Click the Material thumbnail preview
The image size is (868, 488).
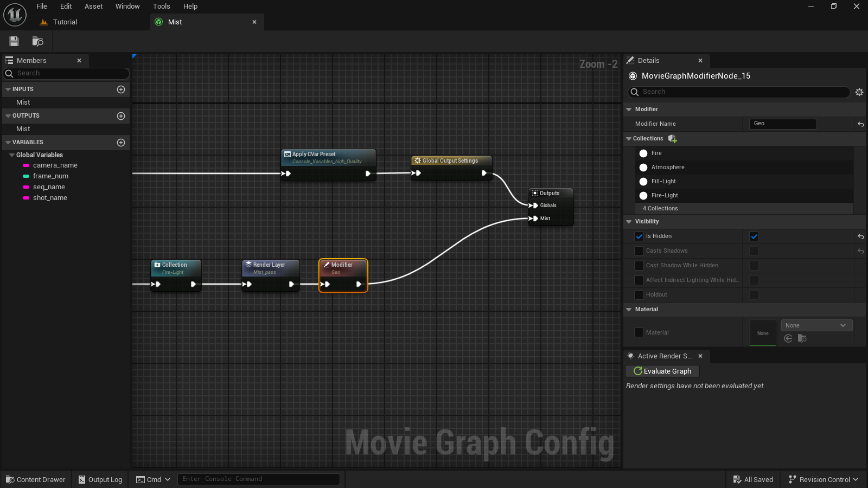coord(763,333)
